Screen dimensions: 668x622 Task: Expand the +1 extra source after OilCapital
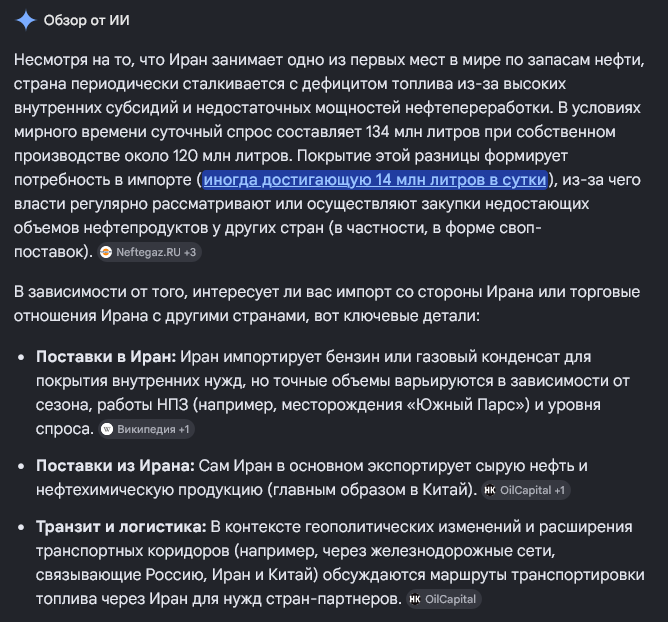point(560,490)
